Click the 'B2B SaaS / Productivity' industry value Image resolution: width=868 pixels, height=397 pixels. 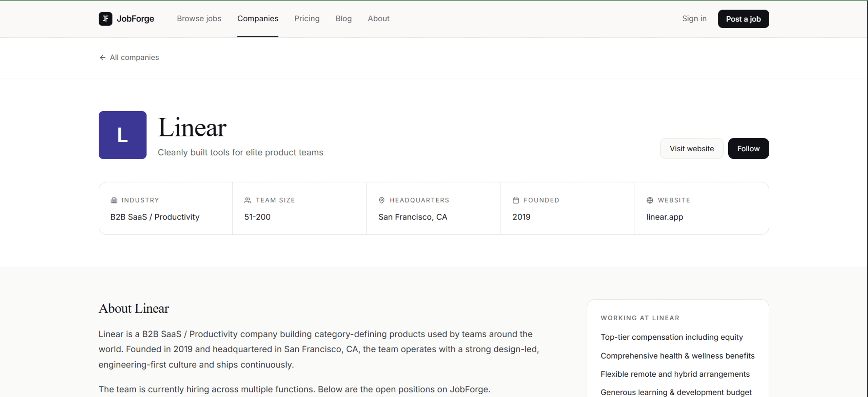(155, 217)
